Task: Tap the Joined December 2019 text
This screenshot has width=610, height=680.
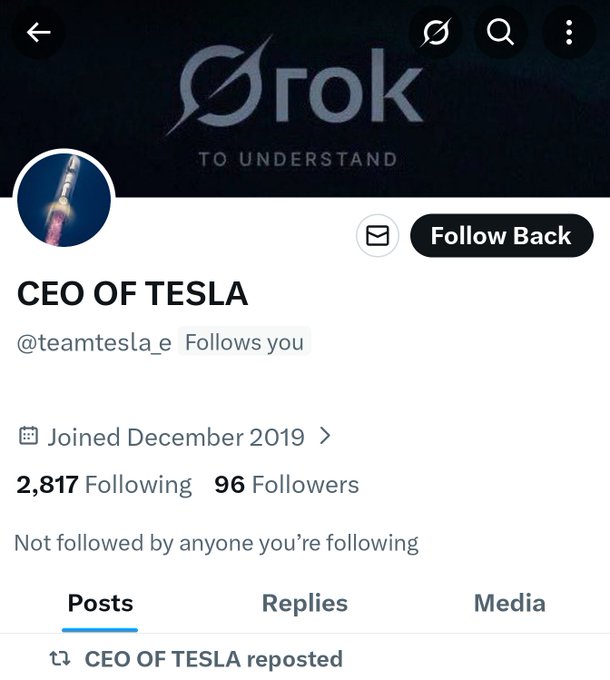Action: coord(175,437)
